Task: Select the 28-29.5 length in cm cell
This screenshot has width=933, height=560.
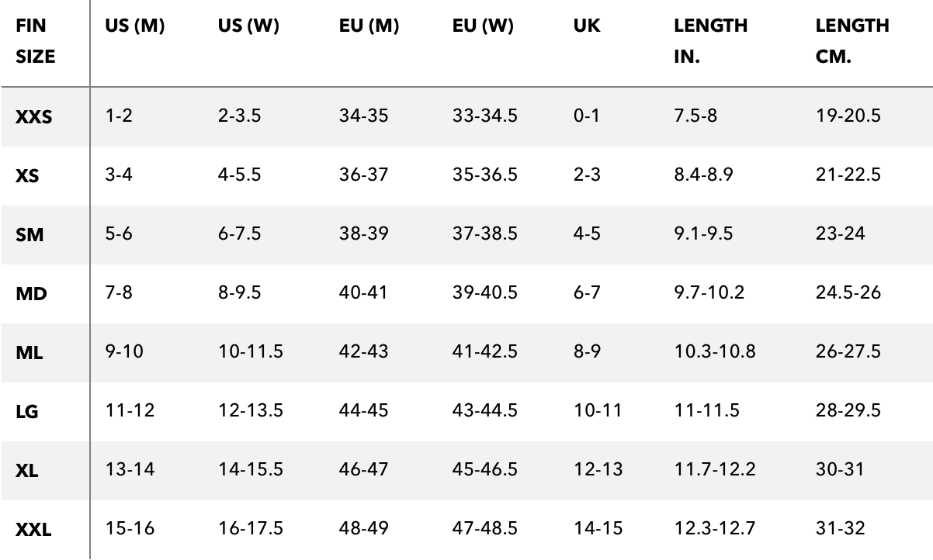Action: pos(848,411)
